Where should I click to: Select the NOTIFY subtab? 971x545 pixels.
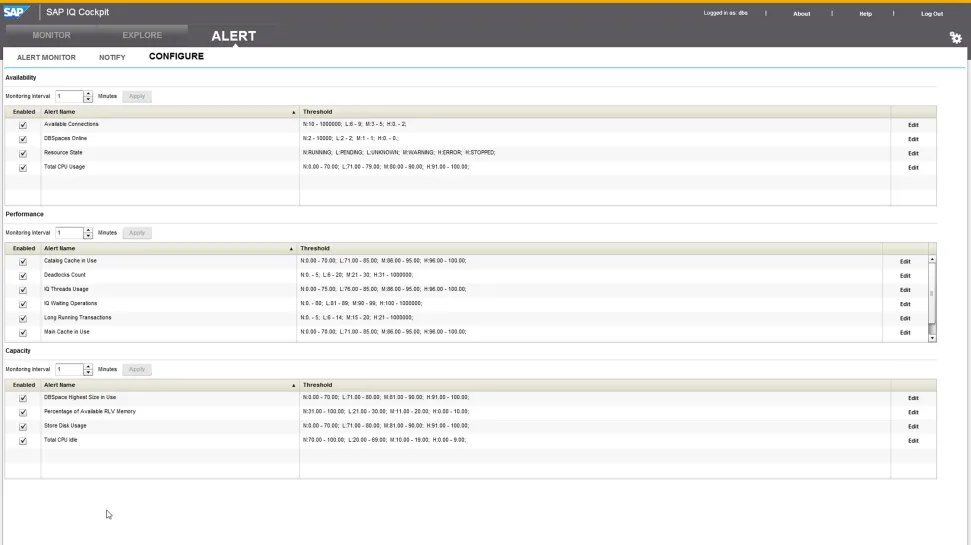pos(112,57)
